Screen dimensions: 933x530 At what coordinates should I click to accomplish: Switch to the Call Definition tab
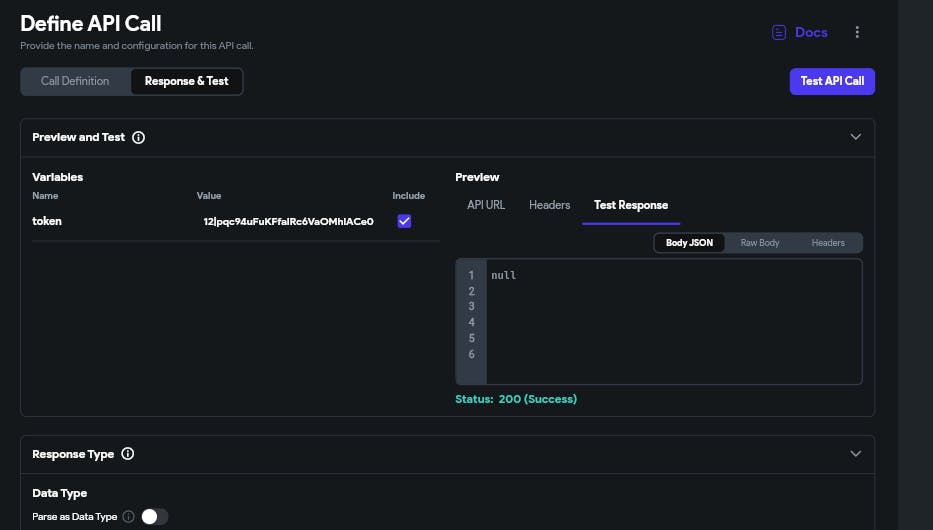[75, 81]
